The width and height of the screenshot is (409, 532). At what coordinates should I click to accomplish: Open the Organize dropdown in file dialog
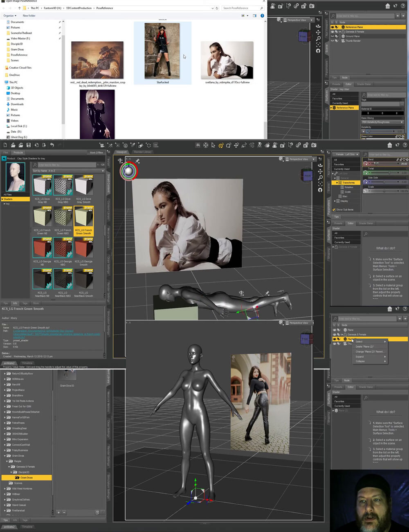click(9, 16)
